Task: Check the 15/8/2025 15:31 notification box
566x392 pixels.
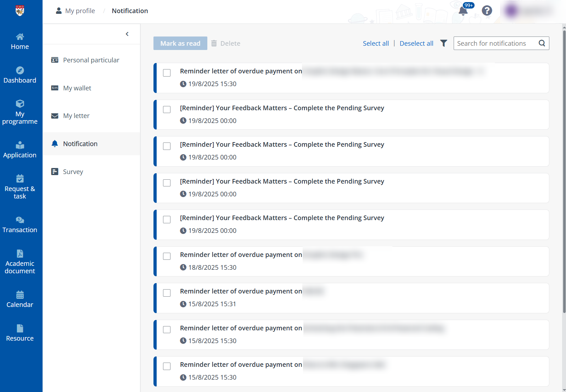Action: 167,293
